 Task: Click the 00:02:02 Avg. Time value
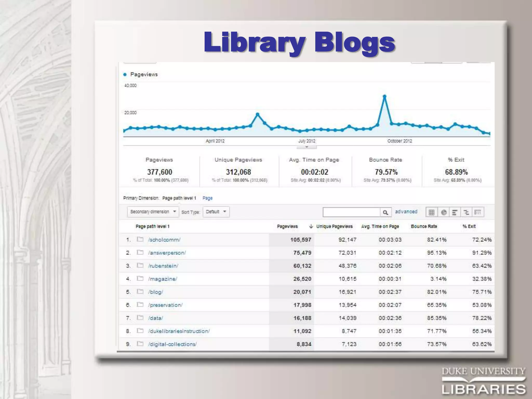pyautogui.click(x=315, y=172)
